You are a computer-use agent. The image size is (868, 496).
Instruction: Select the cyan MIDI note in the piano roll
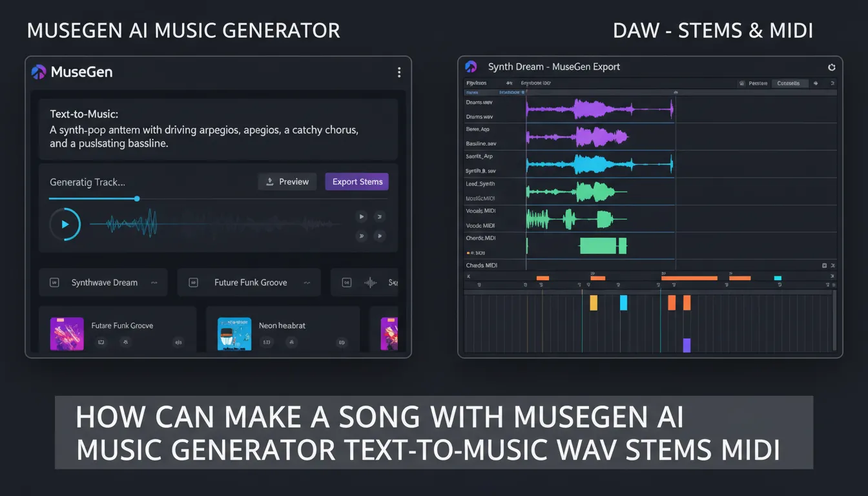[x=623, y=303]
